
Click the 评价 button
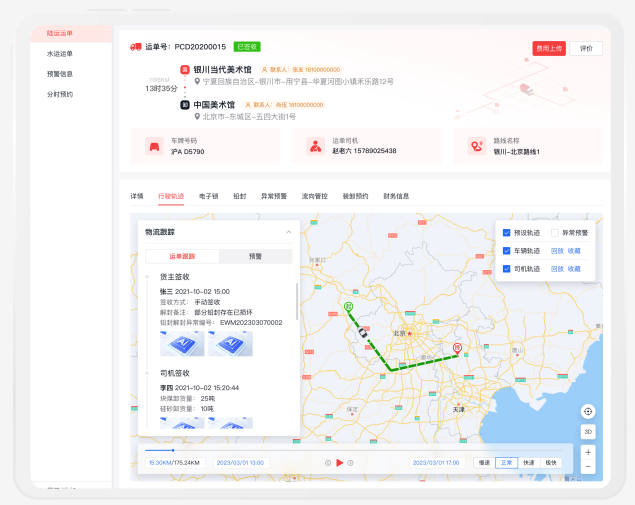585,48
